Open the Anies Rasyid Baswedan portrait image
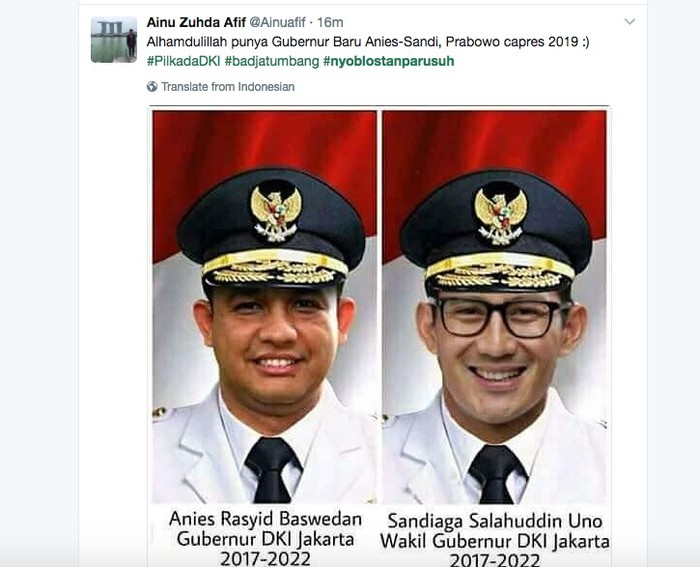The width and height of the screenshot is (700, 567). tap(265, 307)
